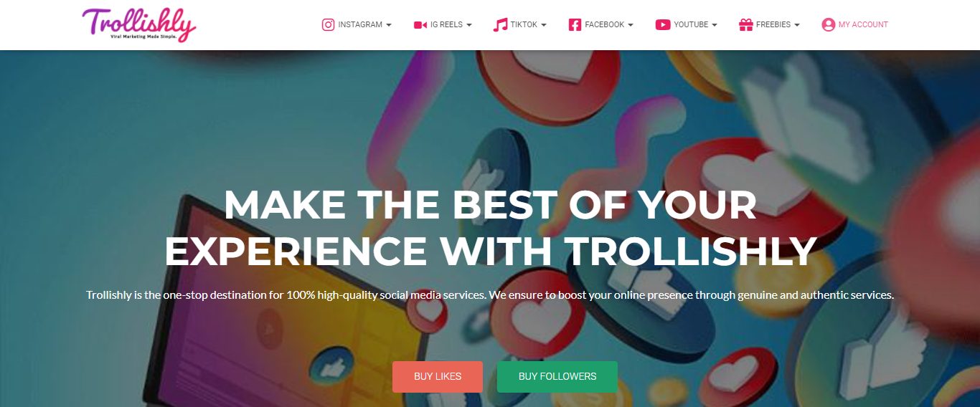Click the Instagram camera icon in navbar
Screen dimensions: 980x407
pyautogui.click(x=328, y=24)
